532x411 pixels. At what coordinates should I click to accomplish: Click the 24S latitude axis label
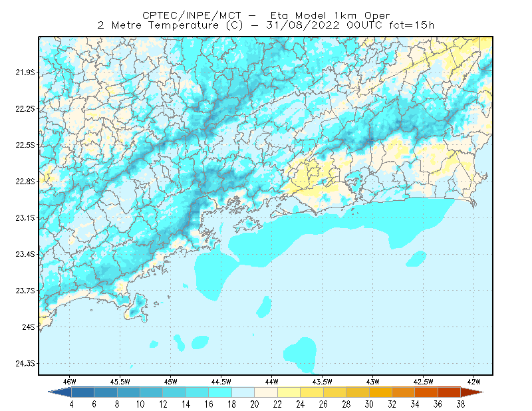click(29, 327)
